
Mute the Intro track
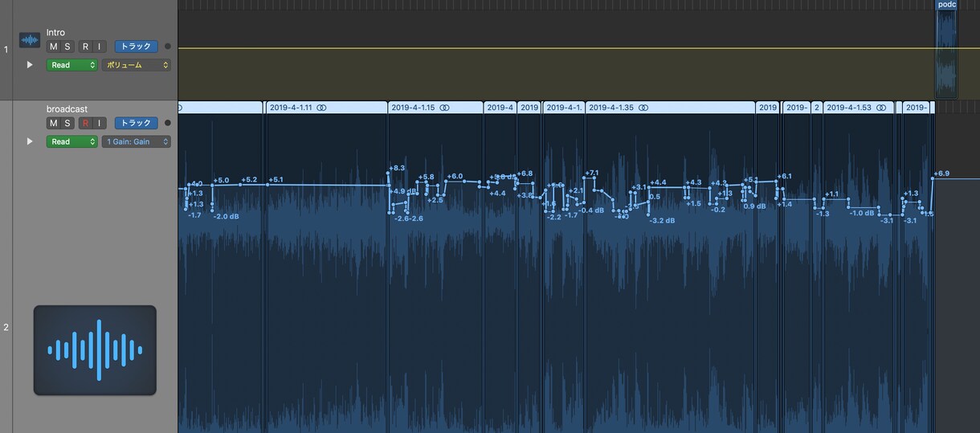[54, 47]
